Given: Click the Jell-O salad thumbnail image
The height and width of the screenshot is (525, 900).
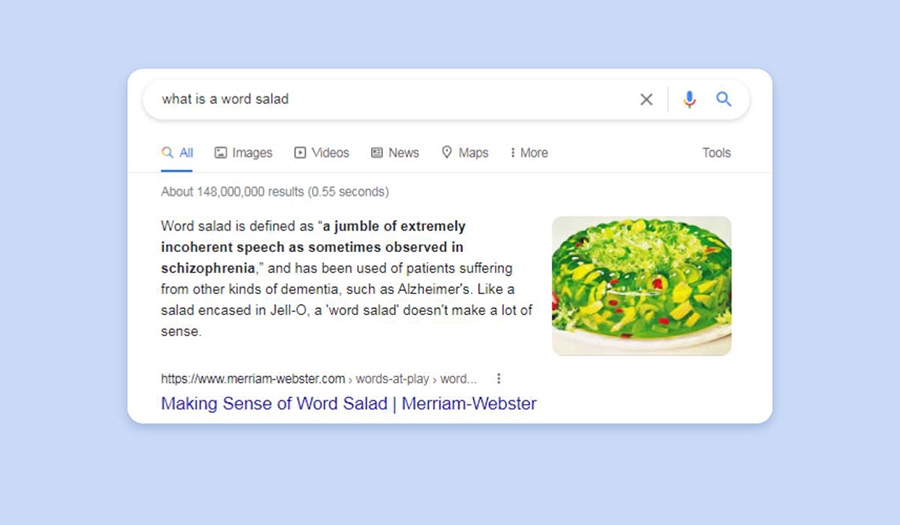Looking at the screenshot, I should [641, 286].
